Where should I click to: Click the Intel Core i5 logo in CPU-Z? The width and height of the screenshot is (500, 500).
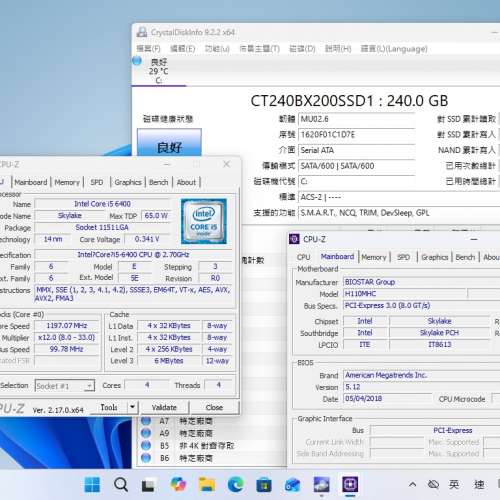pyautogui.click(x=204, y=221)
